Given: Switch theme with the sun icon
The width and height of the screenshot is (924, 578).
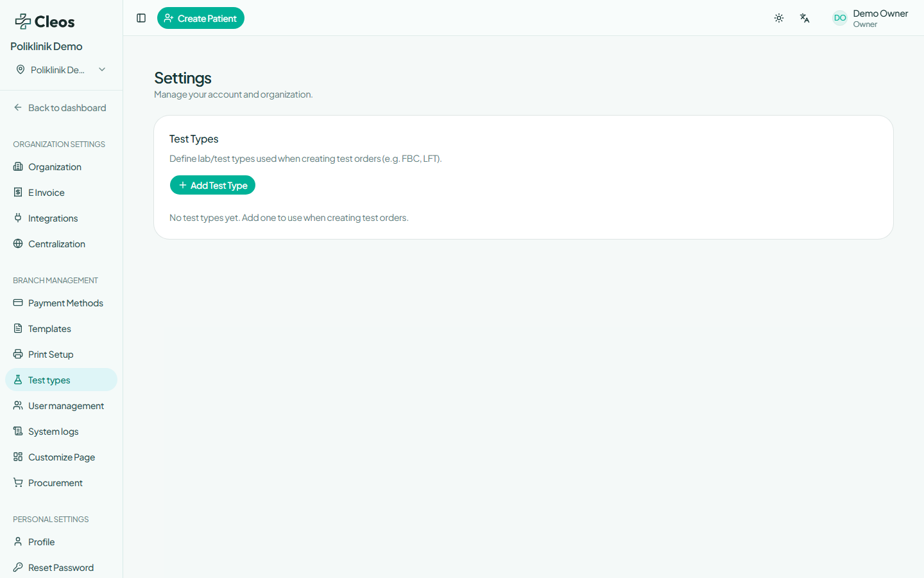Looking at the screenshot, I should click(779, 18).
